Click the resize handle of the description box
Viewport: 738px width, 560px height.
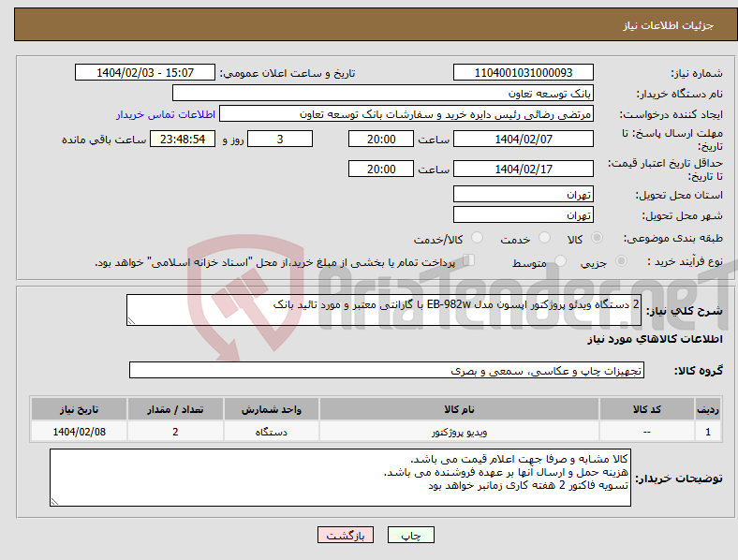131,321
